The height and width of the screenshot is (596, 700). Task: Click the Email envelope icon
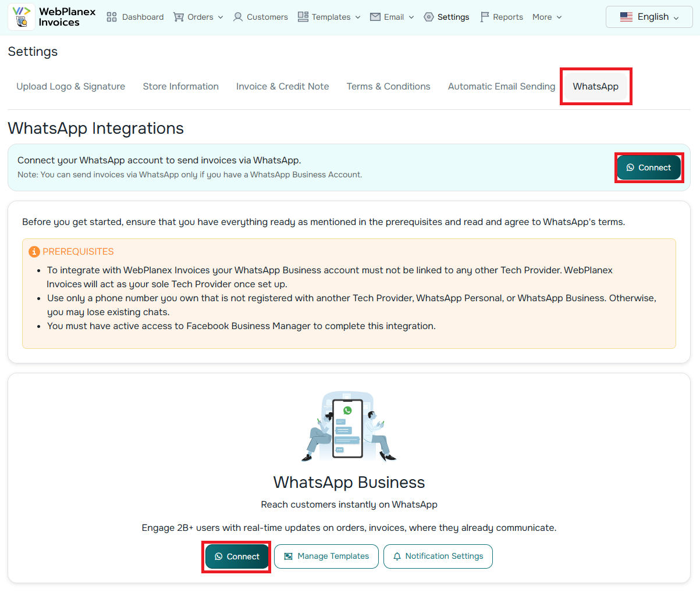(x=375, y=17)
